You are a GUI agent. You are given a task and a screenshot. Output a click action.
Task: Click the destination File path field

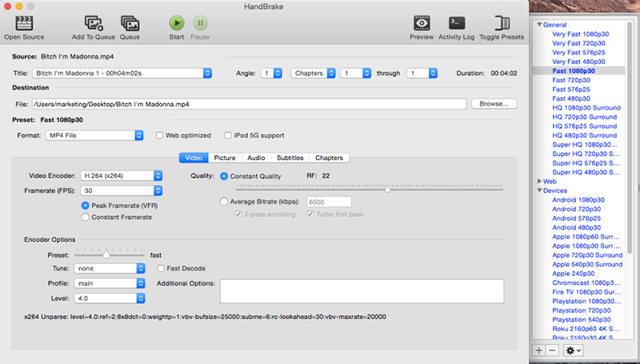coord(249,105)
